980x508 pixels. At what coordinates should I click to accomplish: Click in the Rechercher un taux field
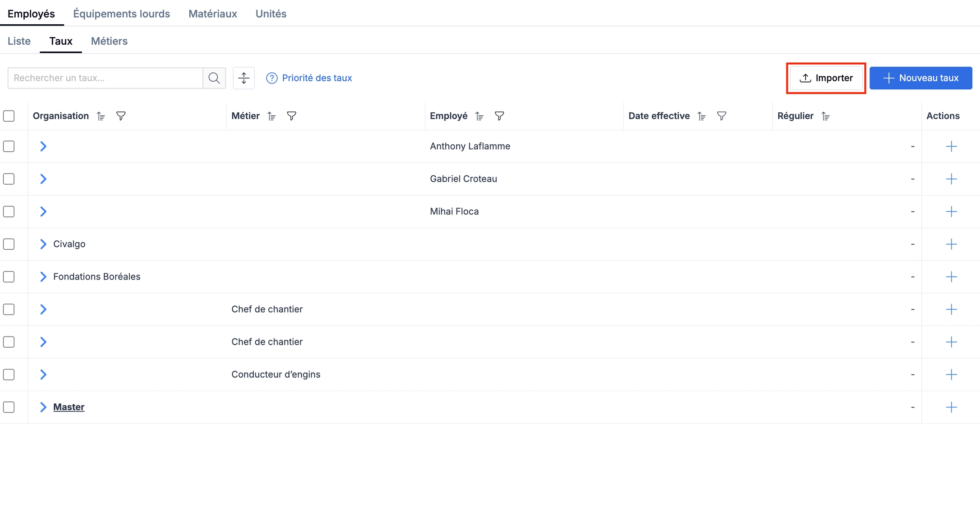tap(105, 78)
